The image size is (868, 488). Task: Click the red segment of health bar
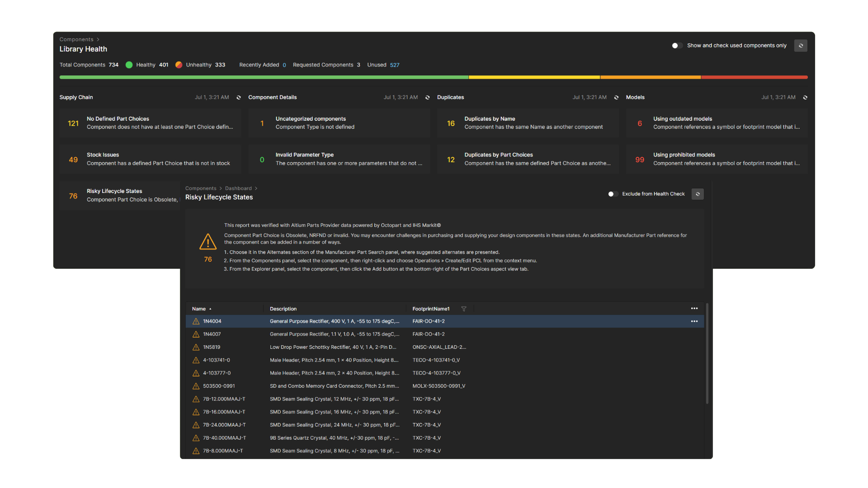click(x=754, y=77)
